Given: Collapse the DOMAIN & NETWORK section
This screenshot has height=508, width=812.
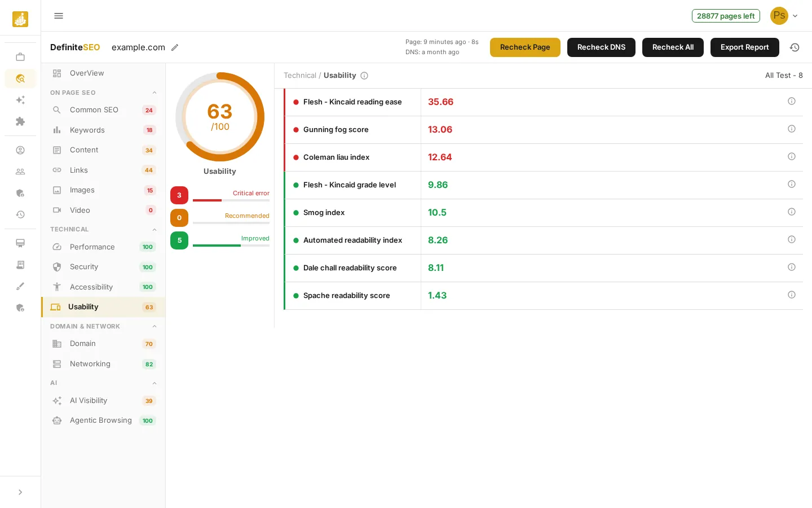Looking at the screenshot, I should tap(155, 326).
